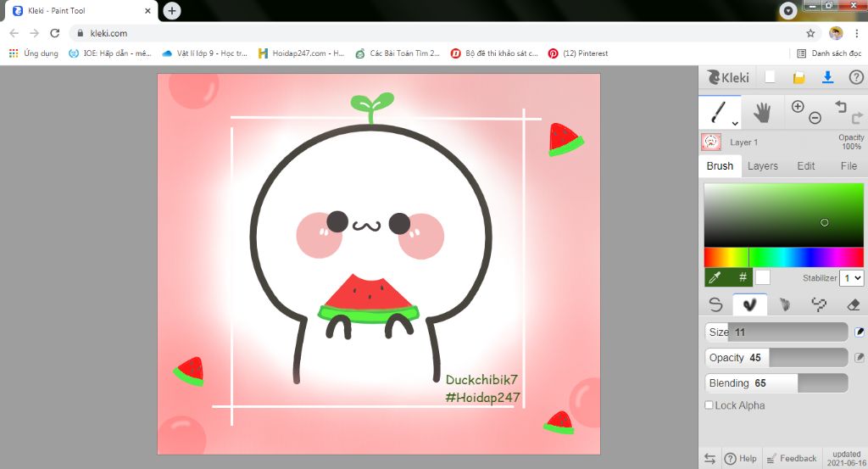Select the Brush tool
The height and width of the screenshot is (469, 868).
[719, 113]
